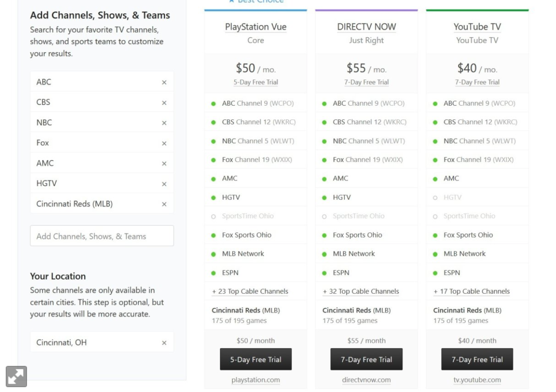The image size is (556, 392).
Task: Click ESPN in the YouTube TV card
Action: pos(452,273)
